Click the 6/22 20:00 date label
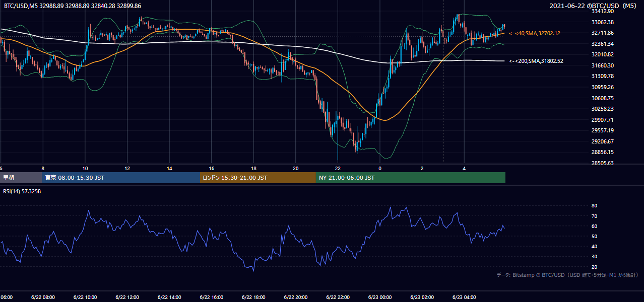Screen dimensions: 644x302 296,297
